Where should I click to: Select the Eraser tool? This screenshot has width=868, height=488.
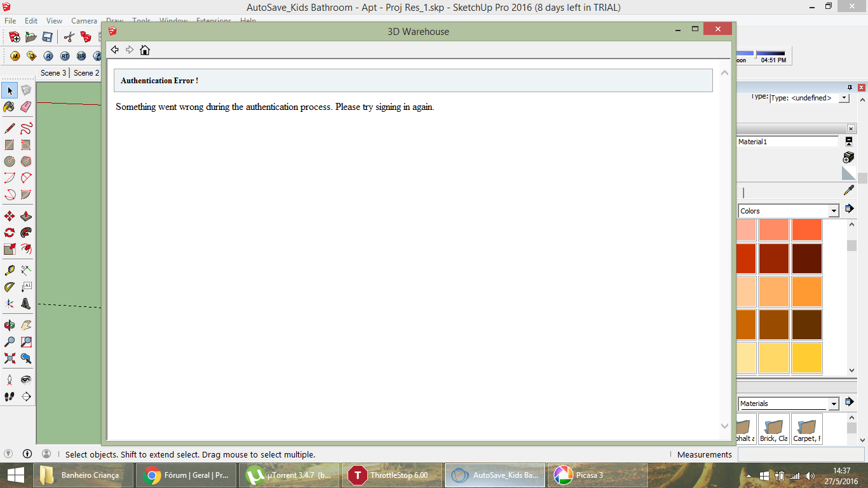click(26, 107)
